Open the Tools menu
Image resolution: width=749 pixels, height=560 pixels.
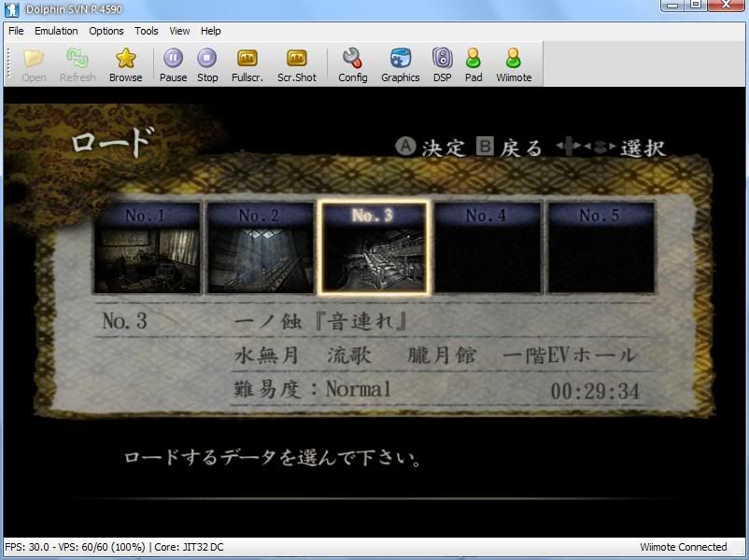147,31
